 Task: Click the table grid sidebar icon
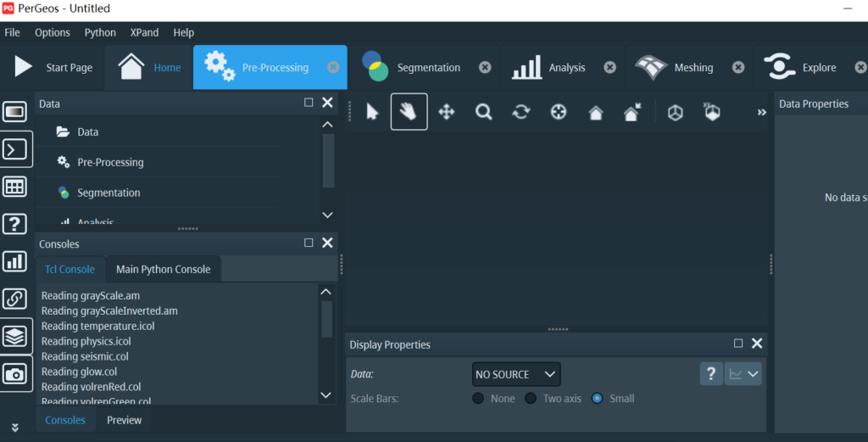click(15, 187)
